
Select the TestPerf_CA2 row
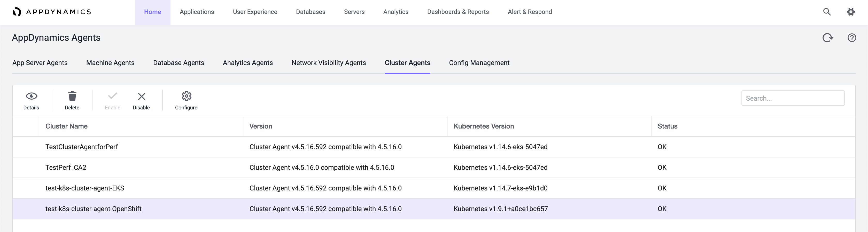434,168
